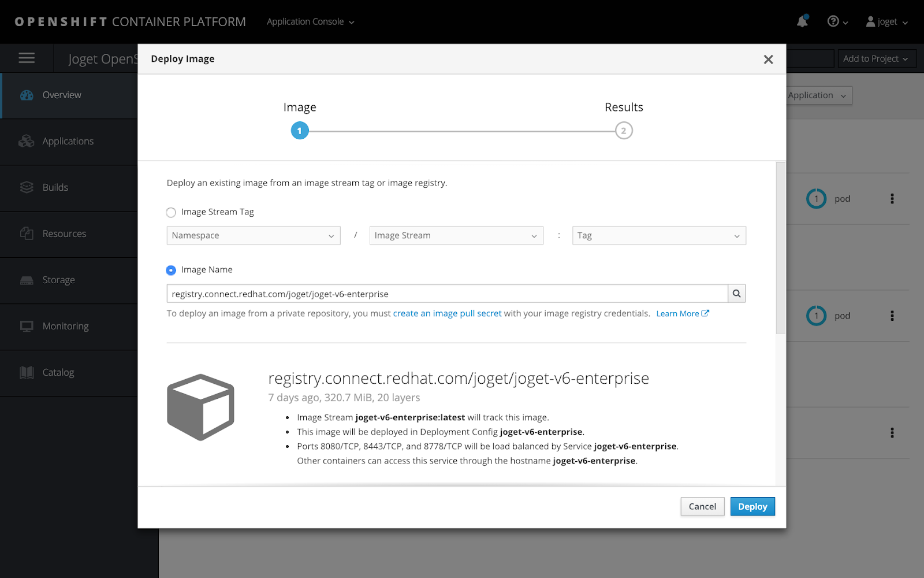Open kebab menu for third deployment row
Screen dimensions: 924x578
click(x=892, y=433)
